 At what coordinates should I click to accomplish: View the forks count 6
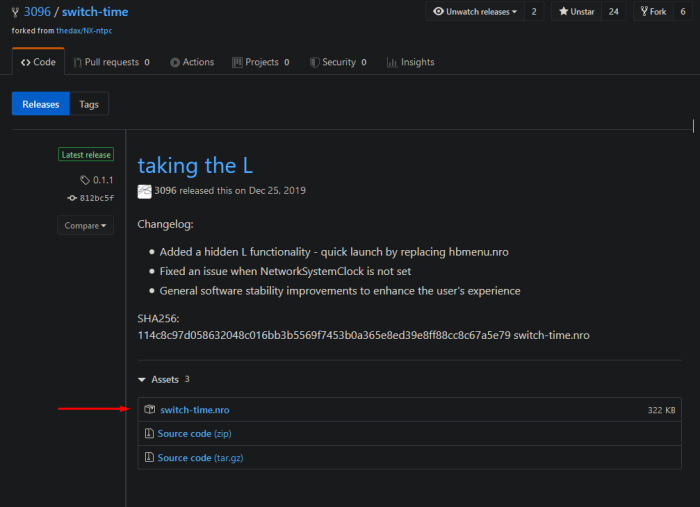(683, 12)
